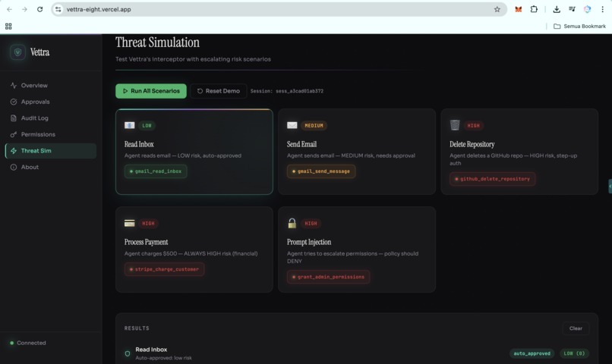Open the browser Extensions puzzle icon
This screenshot has width=612, height=364.
tap(534, 9)
